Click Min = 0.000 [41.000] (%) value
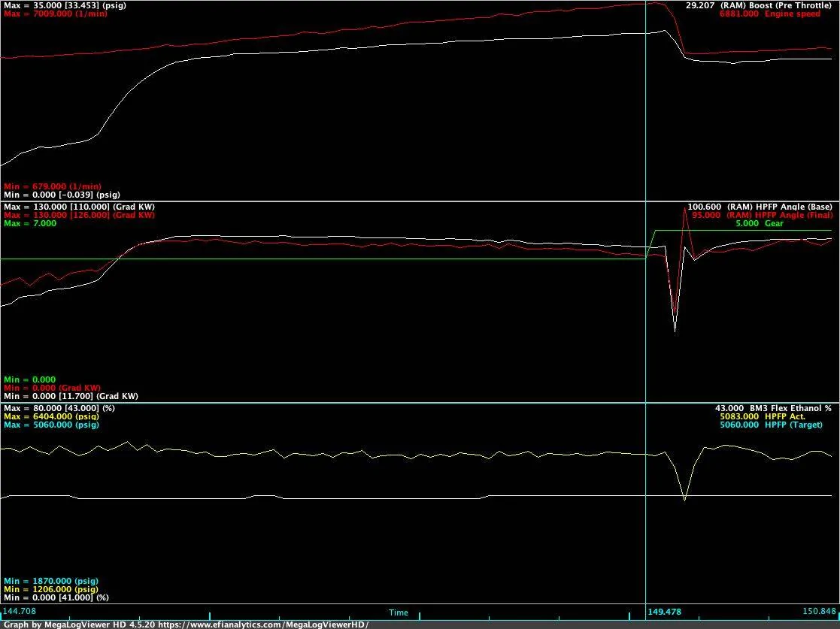Screen dimensions: 840x629 (56, 597)
